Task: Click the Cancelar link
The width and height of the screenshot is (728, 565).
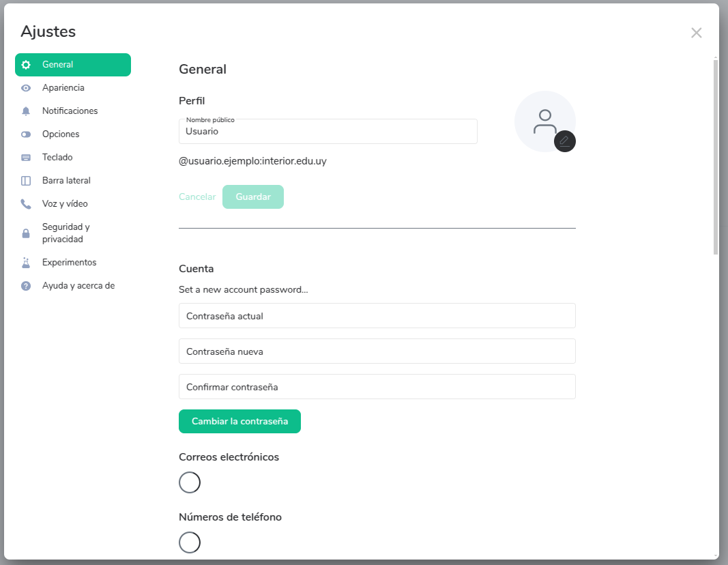Action: coord(196,197)
